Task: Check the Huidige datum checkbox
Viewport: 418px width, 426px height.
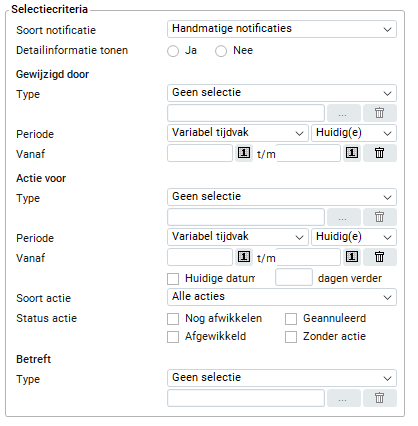Action: (173, 279)
